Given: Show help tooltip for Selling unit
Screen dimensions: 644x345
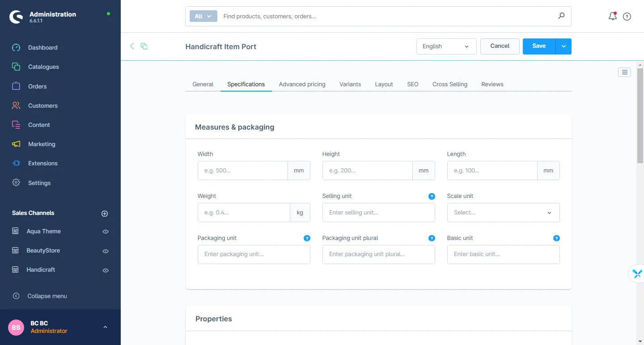Looking at the screenshot, I should pyautogui.click(x=432, y=196).
